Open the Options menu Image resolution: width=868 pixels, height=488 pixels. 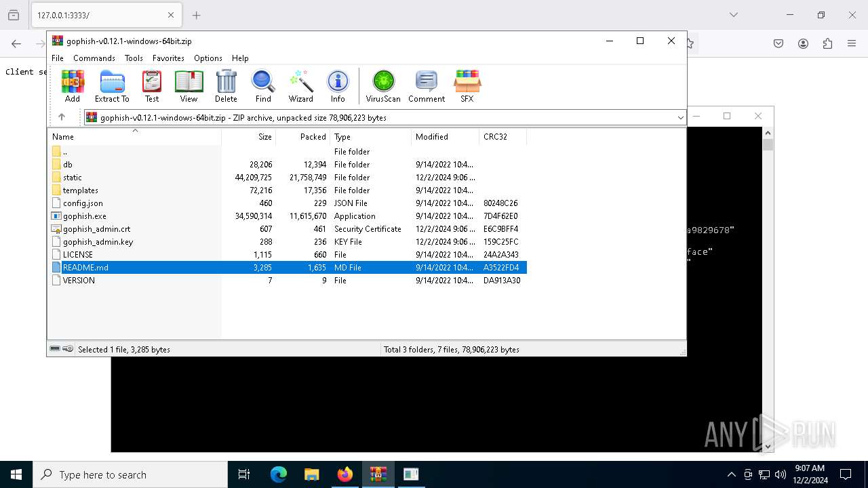click(208, 58)
